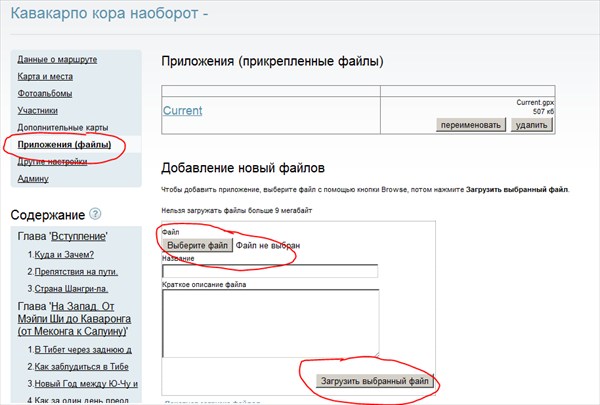Image resolution: width=600 pixels, height=405 pixels.
Task: Select Приложения (файлы) menu item
Action: (64, 145)
